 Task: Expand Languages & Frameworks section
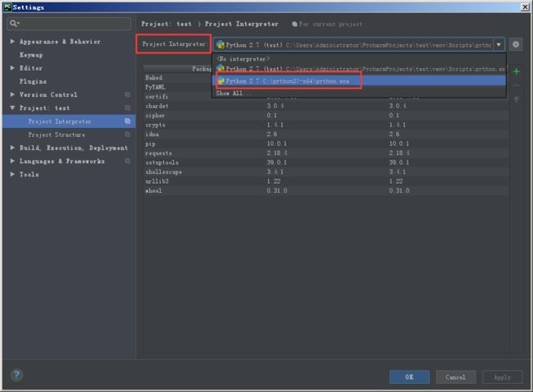tap(12, 161)
